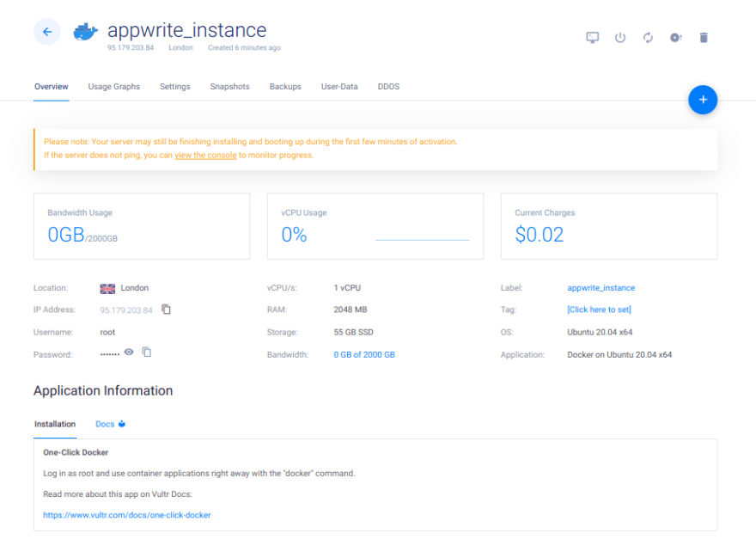This screenshot has height=558, width=756.
Task: Click the OS value 'Ubuntu 20.04 x64'
Action: [600, 332]
